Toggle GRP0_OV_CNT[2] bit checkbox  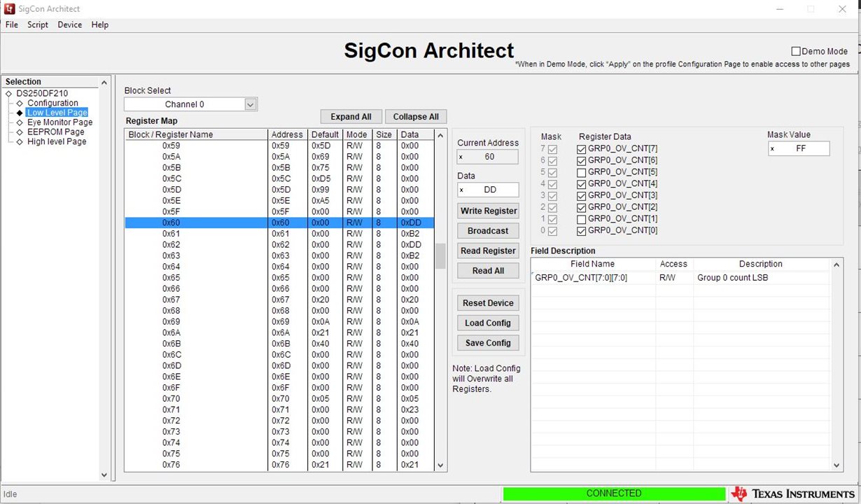[582, 207]
